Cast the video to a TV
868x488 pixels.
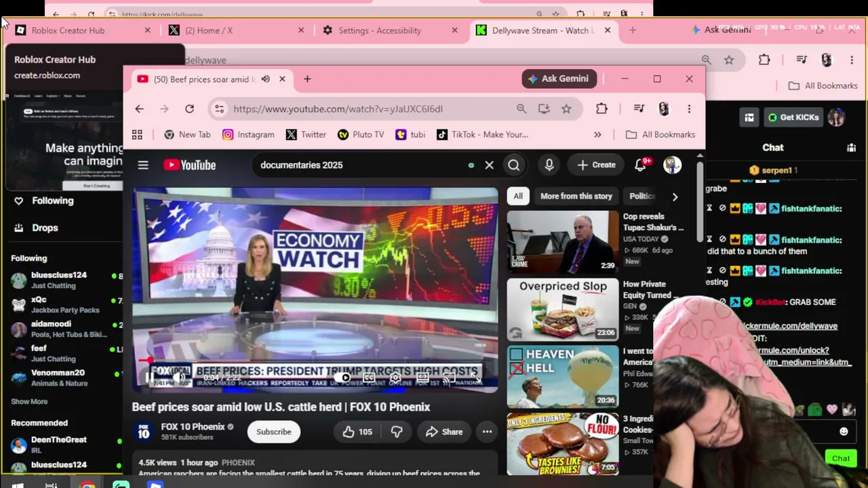click(x=448, y=378)
